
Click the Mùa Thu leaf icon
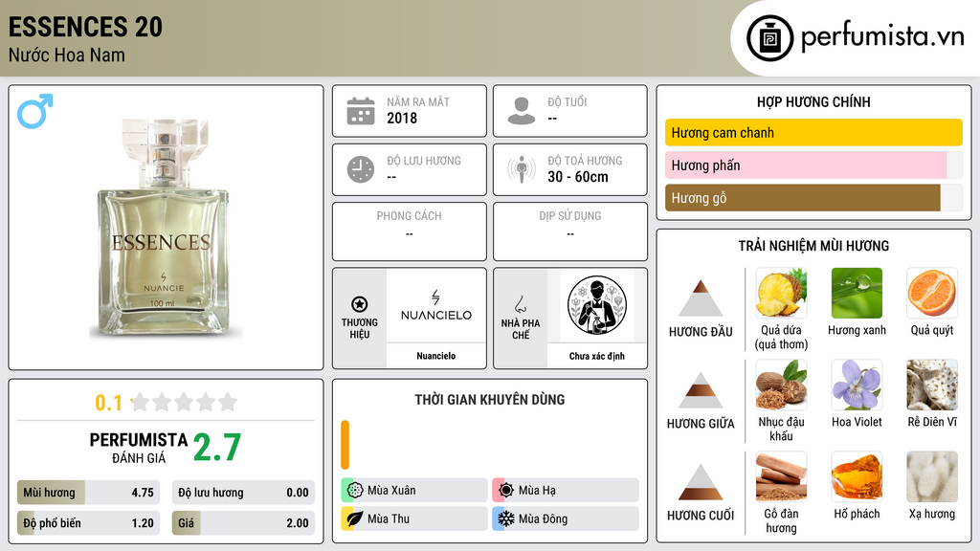[355, 518]
